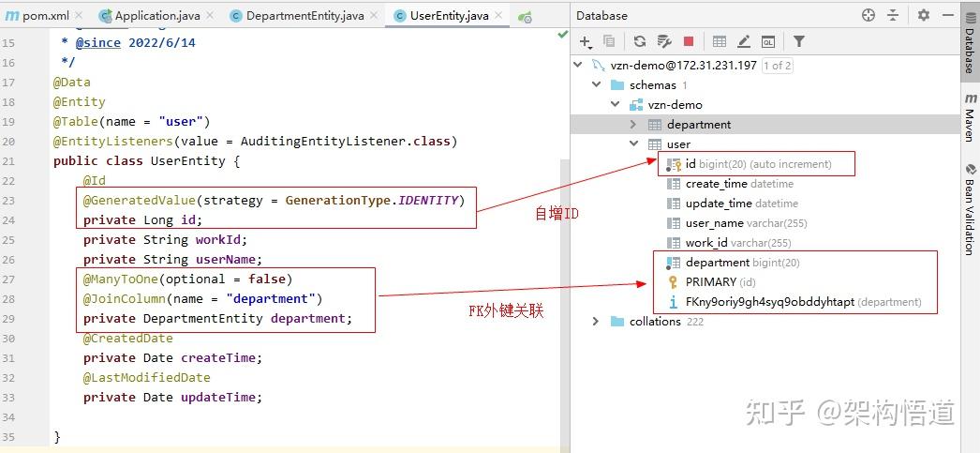Open table editor grid icon
The height and width of the screenshot is (453, 980).
pyautogui.click(x=720, y=42)
